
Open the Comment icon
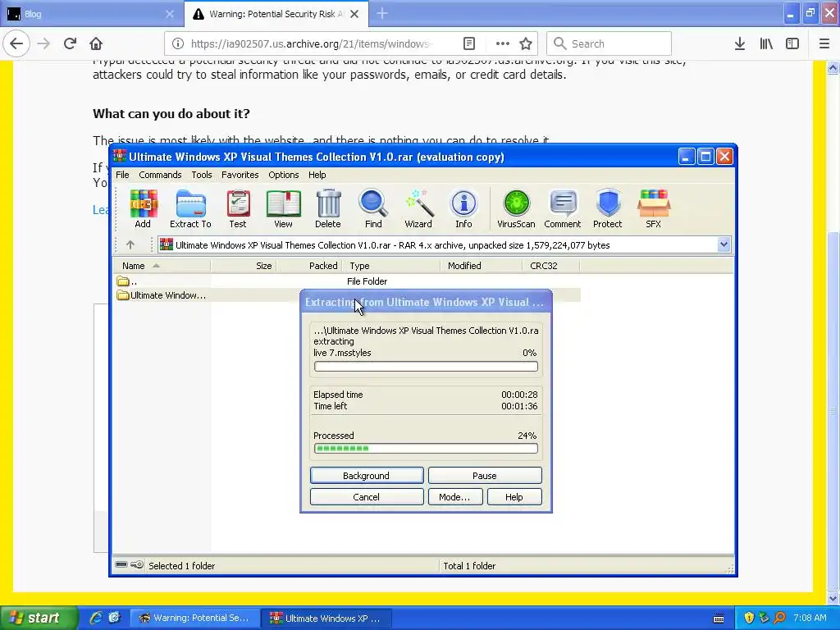click(563, 209)
